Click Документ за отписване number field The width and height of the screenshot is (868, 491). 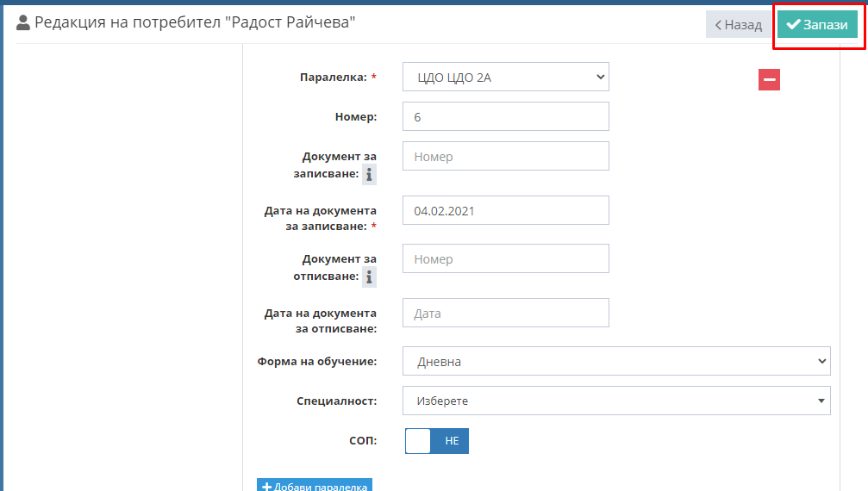(x=505, y=258)
